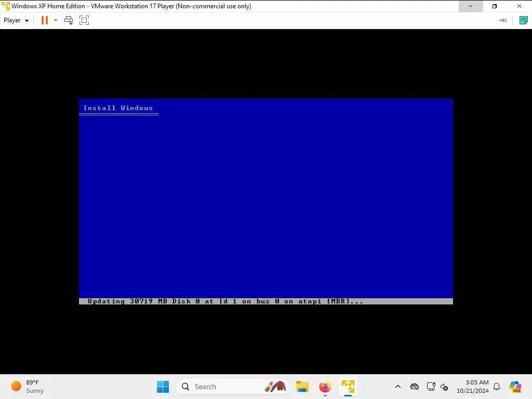Open the Windows Start menu
The width and height of the screenshot is (532, 399).
163,387
